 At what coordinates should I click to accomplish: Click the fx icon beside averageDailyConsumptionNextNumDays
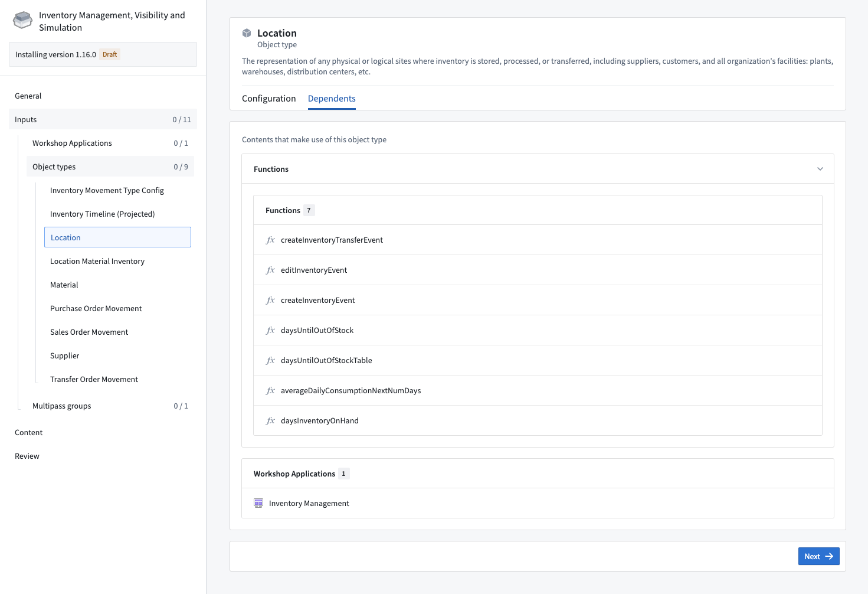270,390
